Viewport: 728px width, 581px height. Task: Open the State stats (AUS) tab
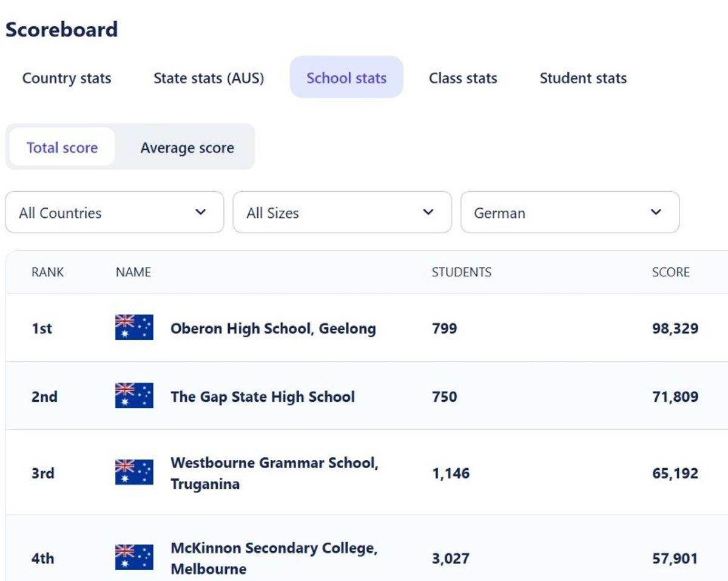209,78
